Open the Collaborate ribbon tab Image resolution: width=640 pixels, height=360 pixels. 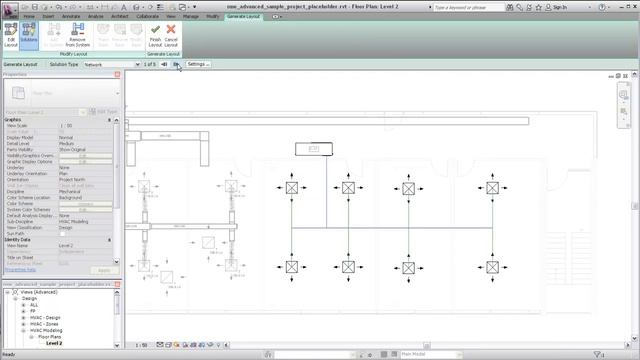point(147,16)
